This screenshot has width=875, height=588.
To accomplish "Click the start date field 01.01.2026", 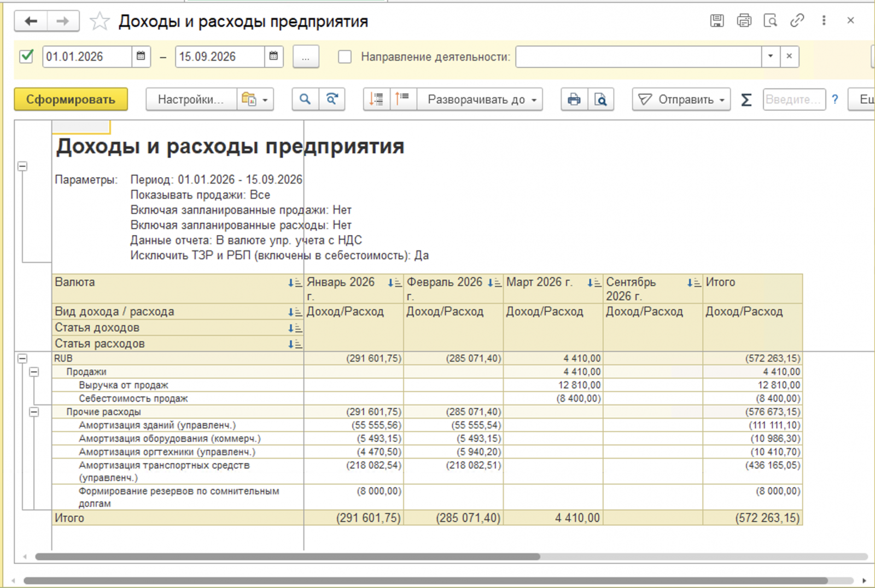I will [87, 56].
